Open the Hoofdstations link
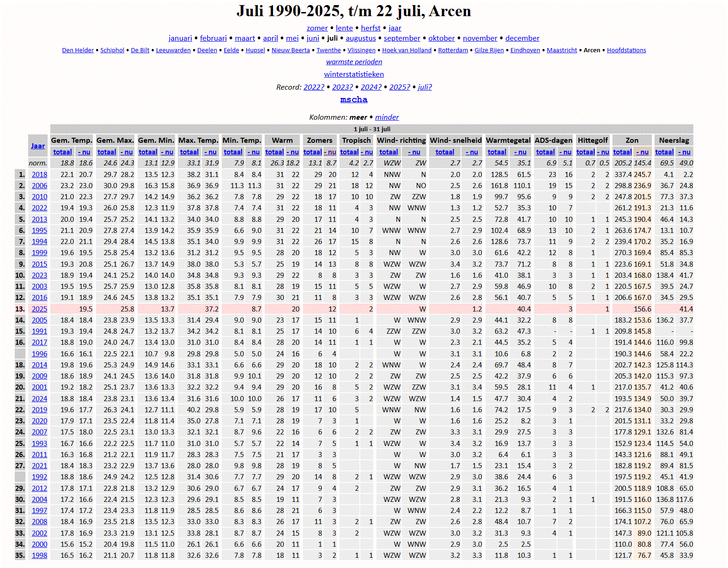 (x=626, y=50)
